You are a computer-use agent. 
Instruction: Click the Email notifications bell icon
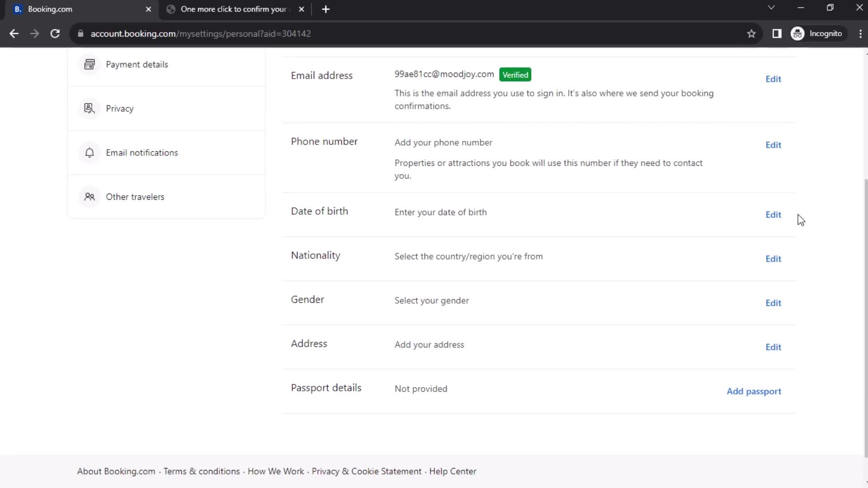(89, 153)
